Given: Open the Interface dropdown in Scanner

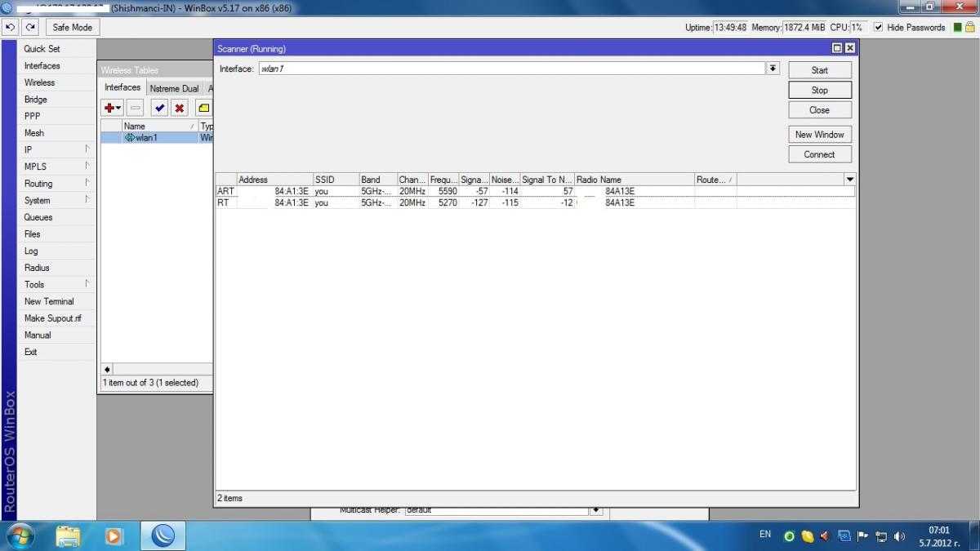Looking at the screenshot, I should point(773,69).
